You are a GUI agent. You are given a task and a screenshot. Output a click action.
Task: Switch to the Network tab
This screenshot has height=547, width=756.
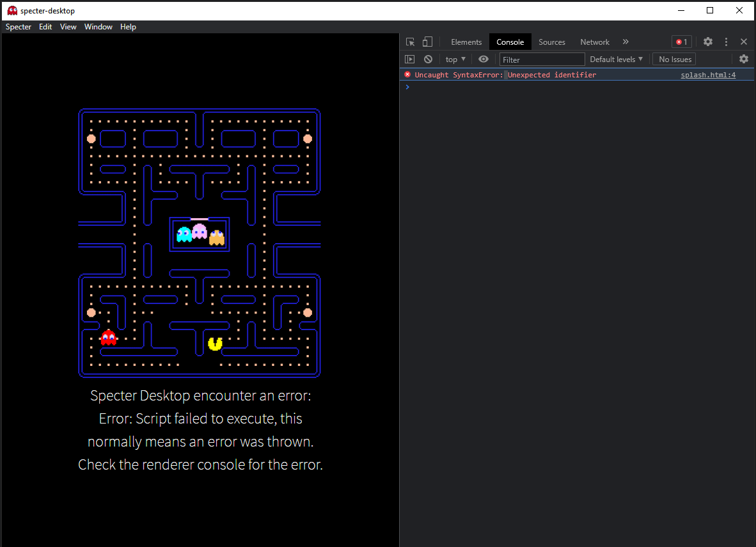594,42
